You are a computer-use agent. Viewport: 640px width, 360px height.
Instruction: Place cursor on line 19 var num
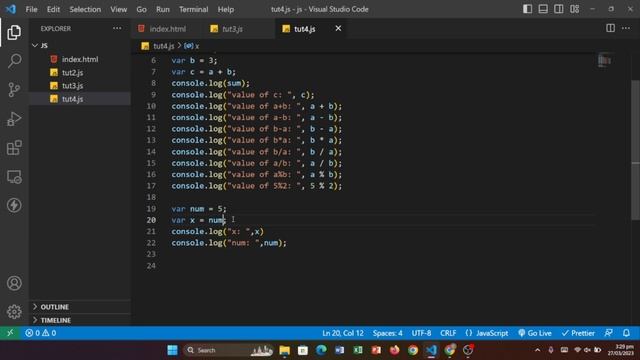tap(199, 209)
